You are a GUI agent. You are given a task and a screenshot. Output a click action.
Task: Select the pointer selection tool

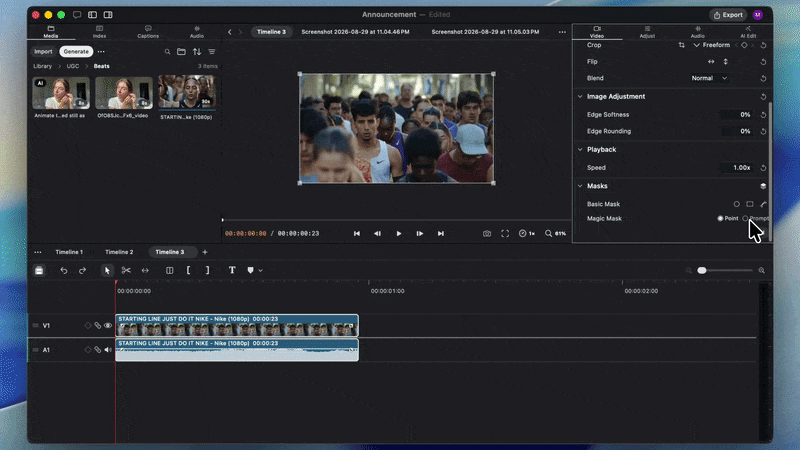[107, 270]
